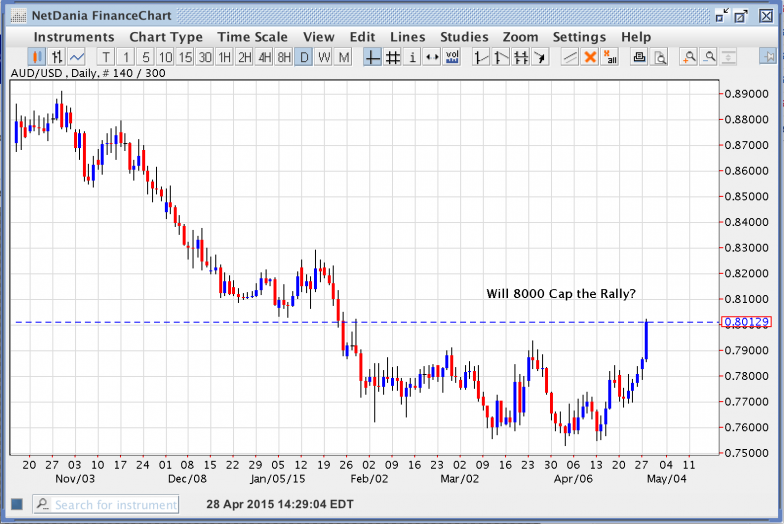Set time scale to 8H
784x524 pixels.
pos(284,57)
